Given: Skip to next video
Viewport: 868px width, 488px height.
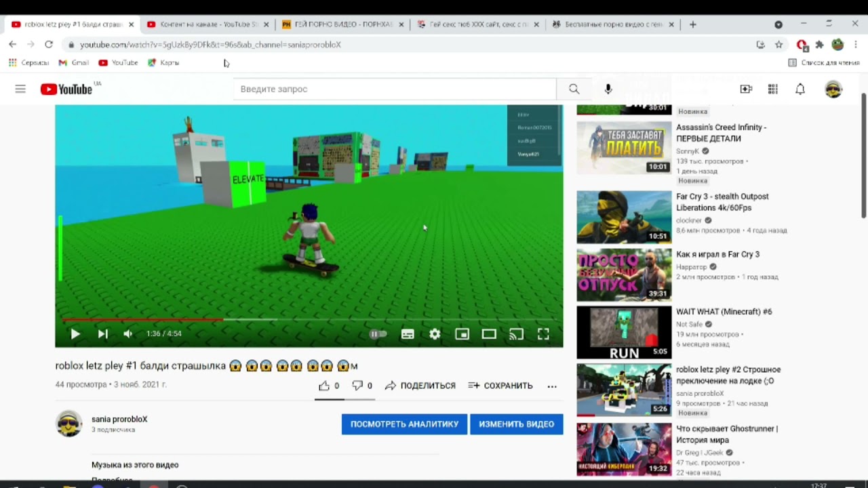Looking at the screenshot, I should [102, 333].
